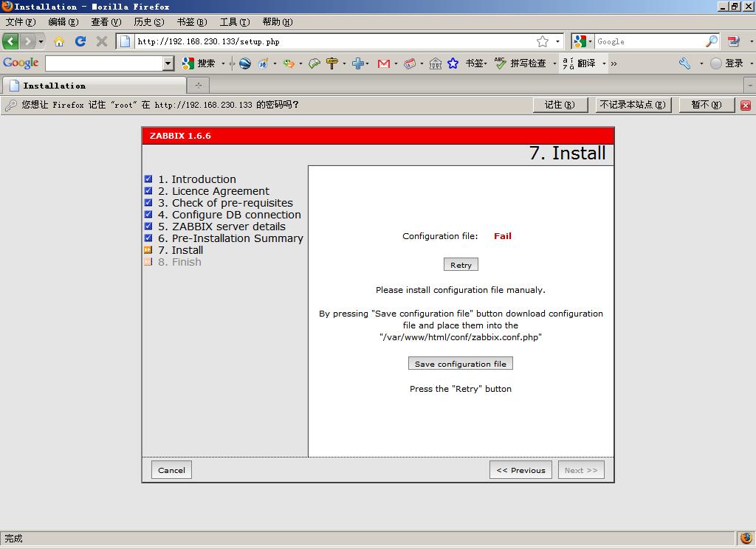Image resolution: width=756 pixels, height=549 pixels.
Task: Click 不记录本站点 never-for-this-site button
Action: click(x=633, y=105)
